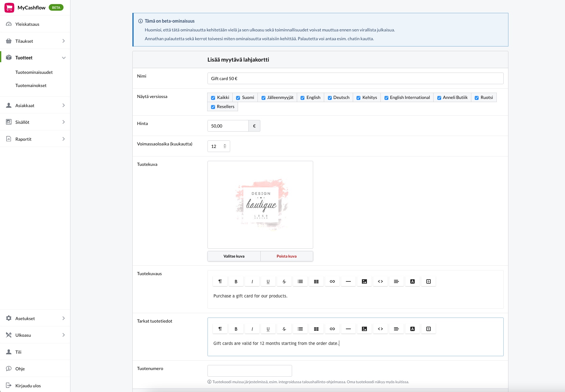Screen dimensions: 565x392
Task: Open text alignment in Tarkat tuotetiedot editor
Action: pos(396,329)
